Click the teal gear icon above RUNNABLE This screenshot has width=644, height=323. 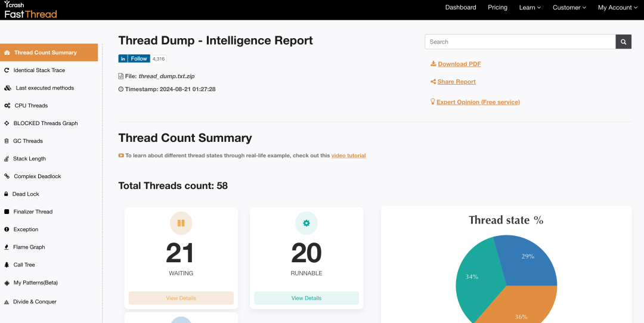pyautogui.click(x=306, y=223)
